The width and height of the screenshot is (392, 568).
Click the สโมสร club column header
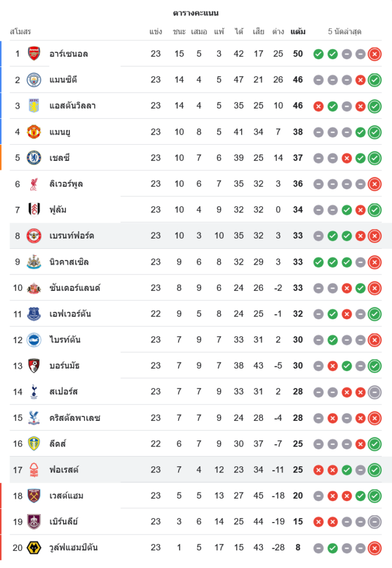pos(20,32)
